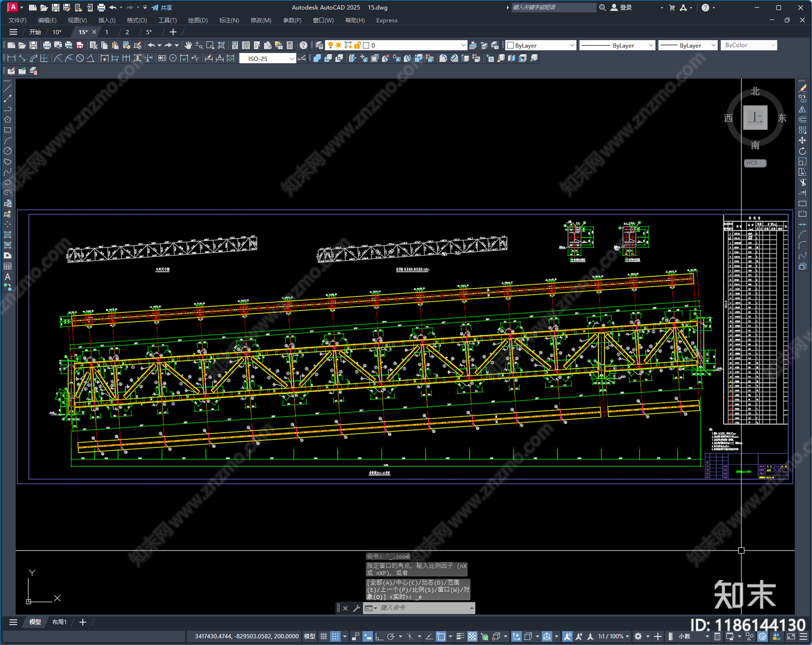The height and width of the screenshot is (645, 812).
Task: Toggle snap mode in status bar
Action: [335, 636]
